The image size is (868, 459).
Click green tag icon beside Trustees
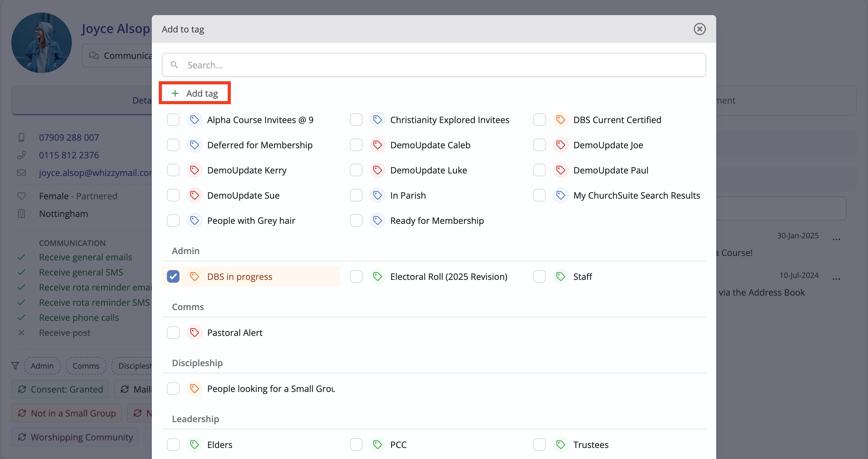coord(561,445)
